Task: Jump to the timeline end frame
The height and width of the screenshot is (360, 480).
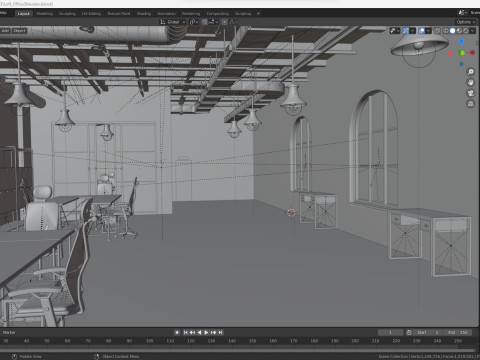Action: (220, 332)
